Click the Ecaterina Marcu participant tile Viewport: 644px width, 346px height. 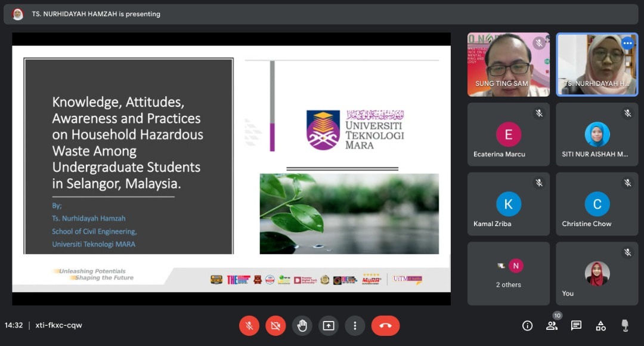[509, 134]
